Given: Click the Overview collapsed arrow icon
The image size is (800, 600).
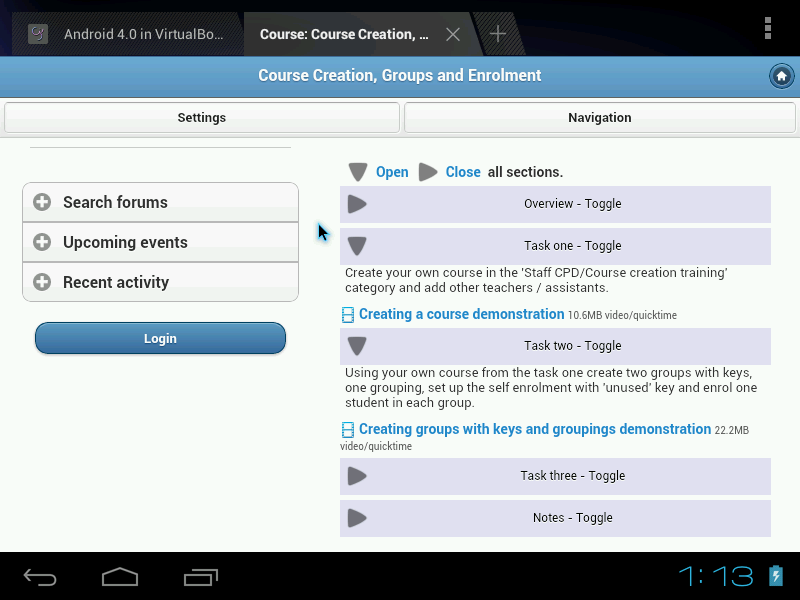Looking at the screenshot, I should (x=357, y=204).
